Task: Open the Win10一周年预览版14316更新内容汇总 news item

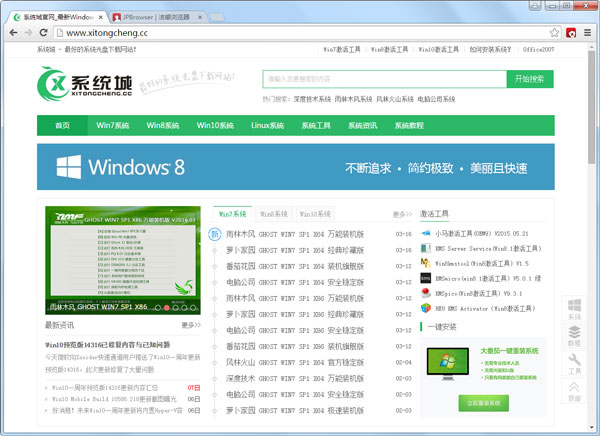Action: click(x=105, y=388)
